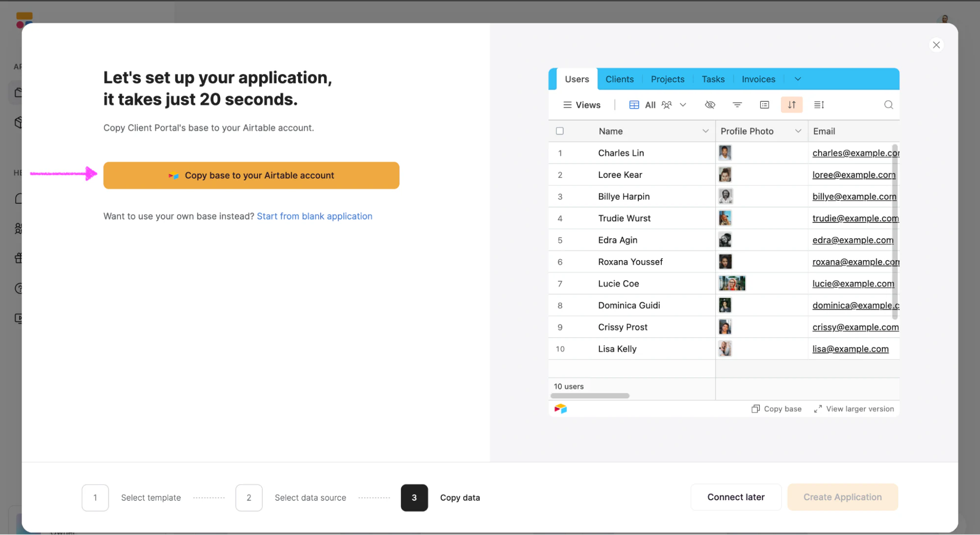This screenshot has height=535, width=980.
Task: Switch to the Clients tab
Action: pyautogui.click(x=619, y=79)
